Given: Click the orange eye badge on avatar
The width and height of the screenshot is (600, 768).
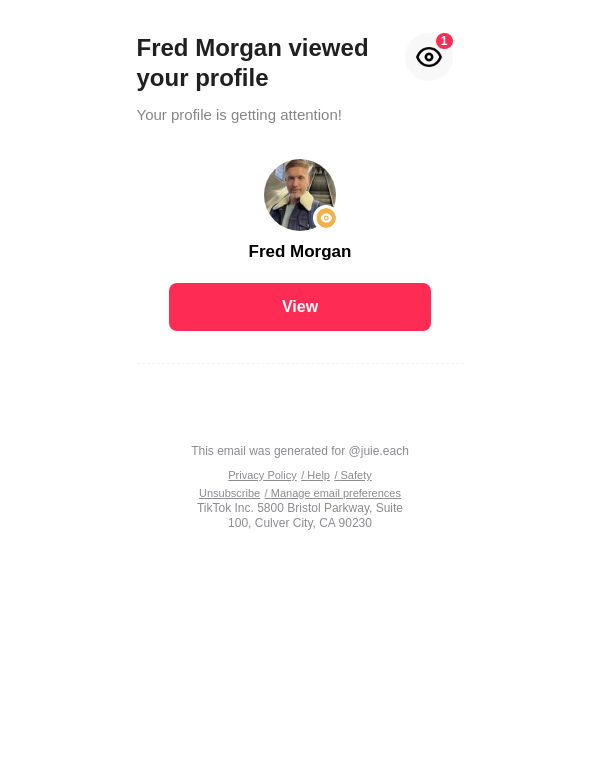Looking at the screenshot, I should (x=326, y=218).
